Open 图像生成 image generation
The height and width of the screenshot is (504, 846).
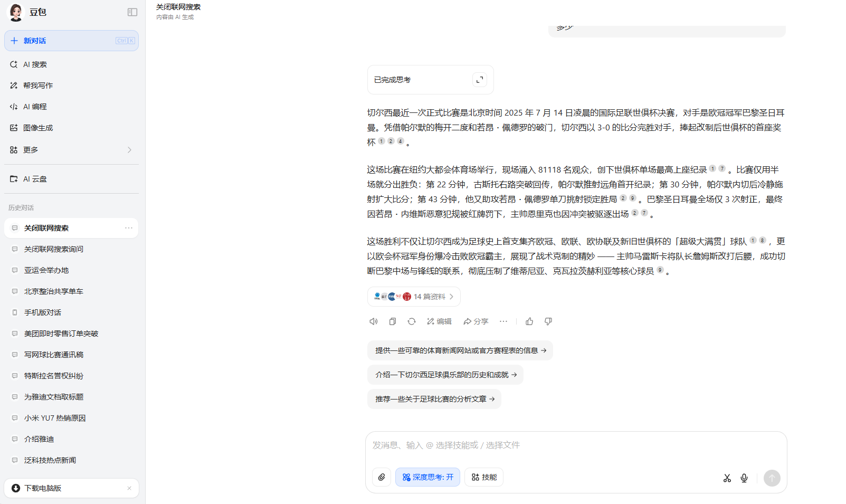click(x=71, y=128)
